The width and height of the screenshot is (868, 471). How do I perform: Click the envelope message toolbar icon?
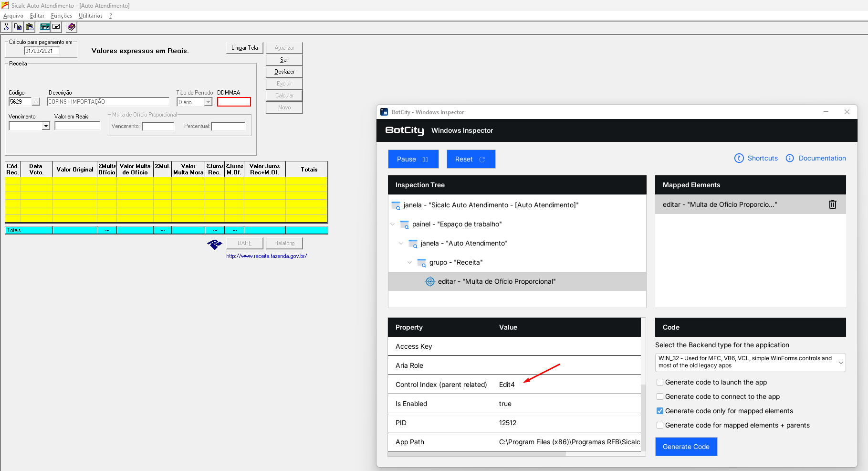(x=56, y=27)
